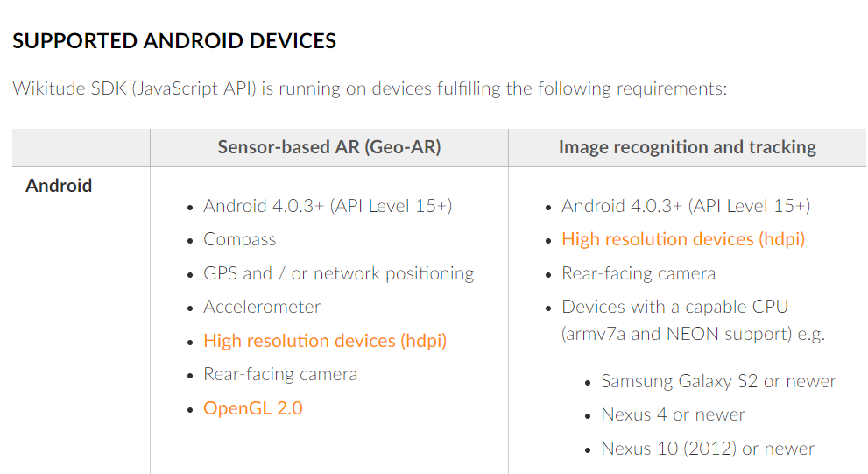Click the Image recognition and tracking header

point(687,147)
